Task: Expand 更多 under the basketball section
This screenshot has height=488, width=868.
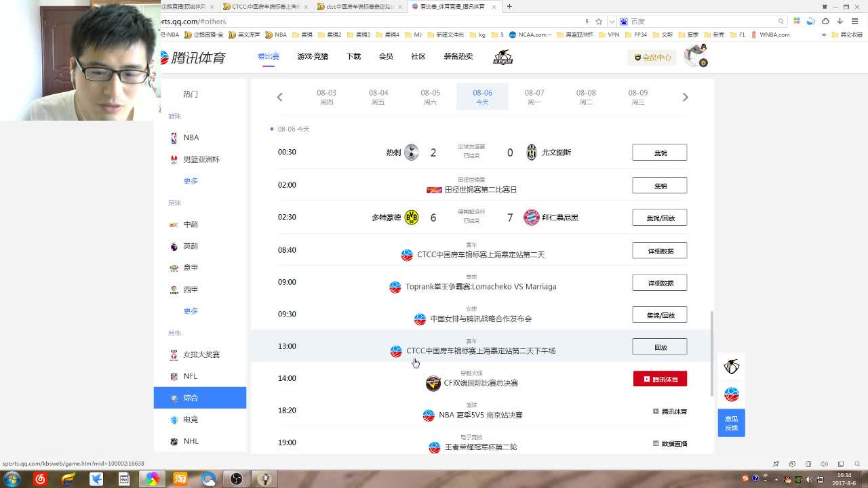Action: tap(191, 181)
